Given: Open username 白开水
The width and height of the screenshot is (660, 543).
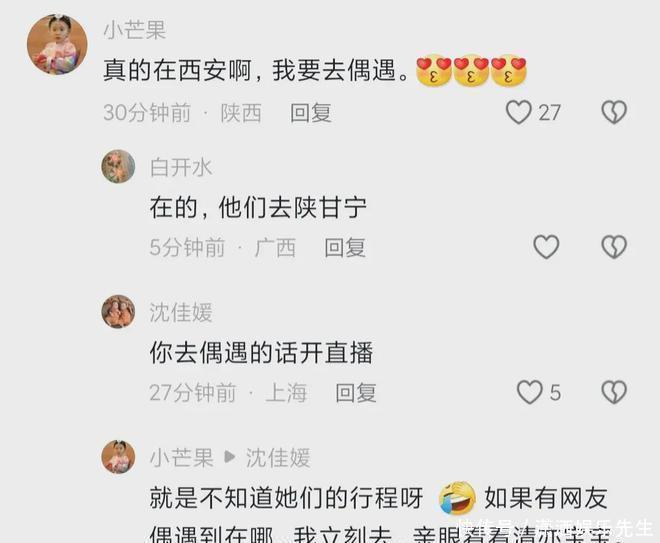Looking at the screenshot, I should (x=181, y=168).
